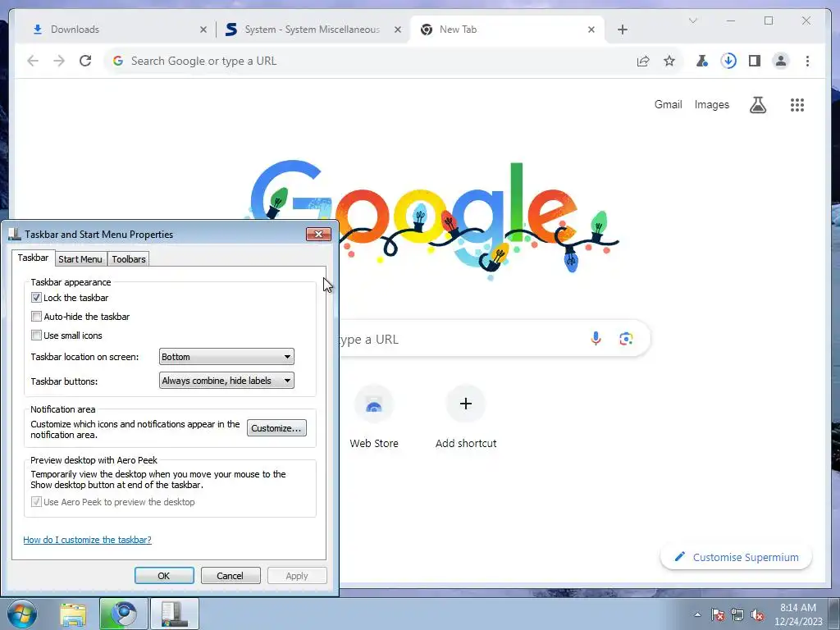
Task: Search by image with Lens icon
Action: (x=626, y=338)
